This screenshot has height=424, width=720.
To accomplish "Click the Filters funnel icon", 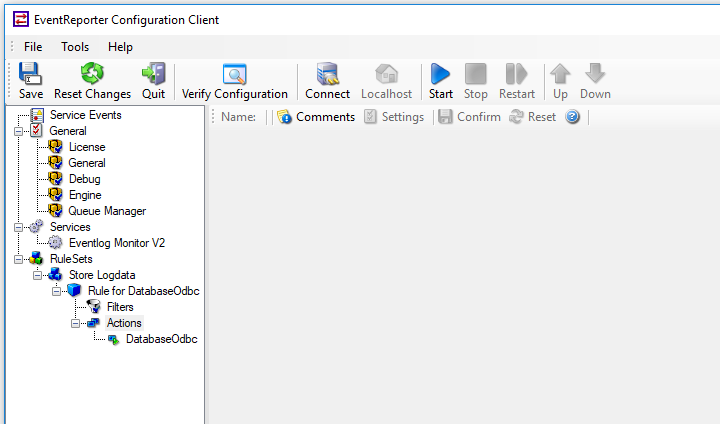I will [x=94, y=307].
